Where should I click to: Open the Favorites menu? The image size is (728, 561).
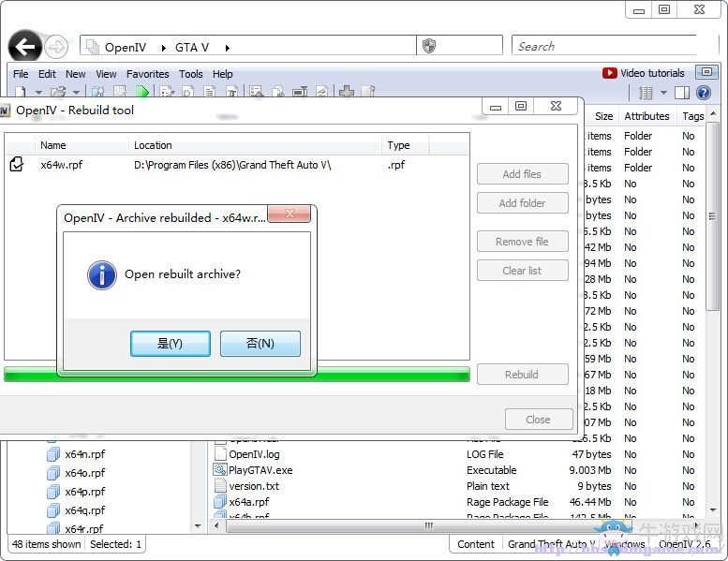pos(148,74)
